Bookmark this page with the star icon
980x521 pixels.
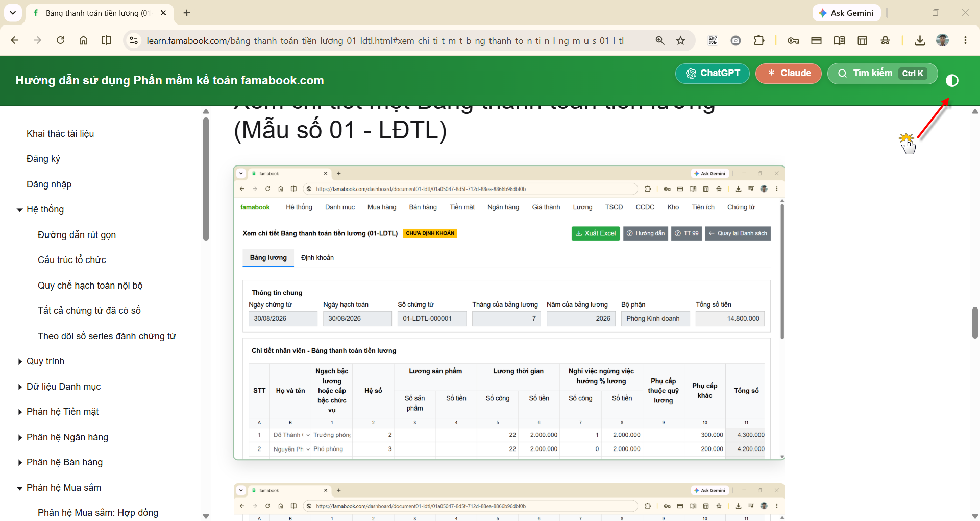click(x=680, y=40)
